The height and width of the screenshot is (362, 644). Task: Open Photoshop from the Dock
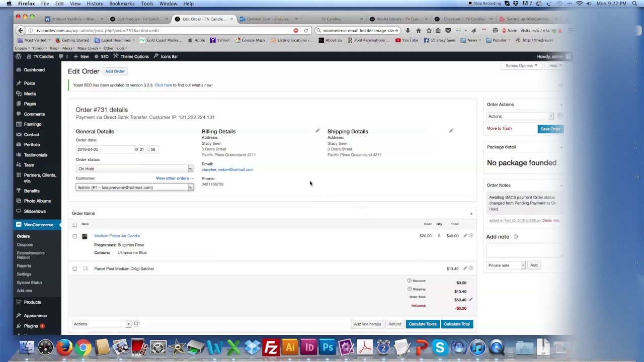(x=328, y=347)
